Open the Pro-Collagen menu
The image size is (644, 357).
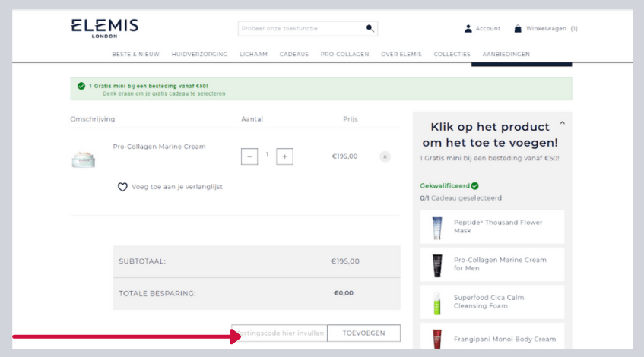(x=345, y=54)
